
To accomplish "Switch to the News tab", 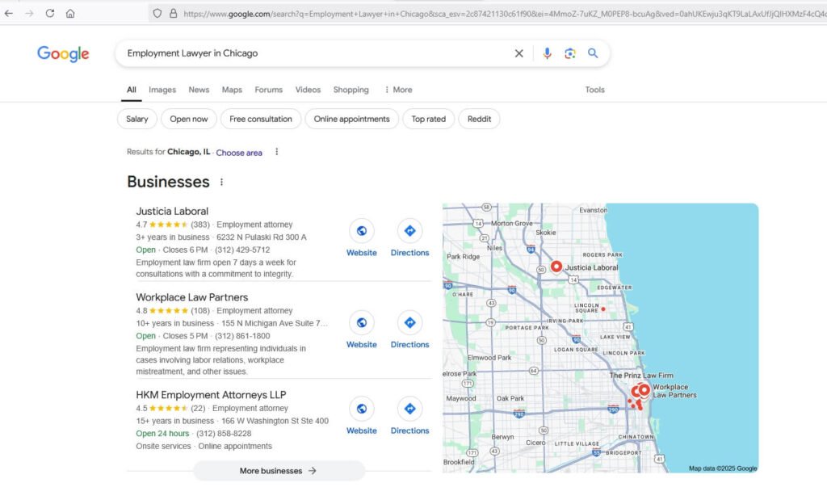I will pyautogui.click(x=199, y=90).
